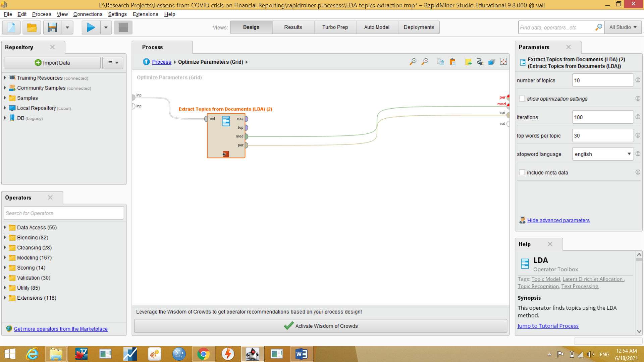Click the number of topics input field

pos(603,80)
